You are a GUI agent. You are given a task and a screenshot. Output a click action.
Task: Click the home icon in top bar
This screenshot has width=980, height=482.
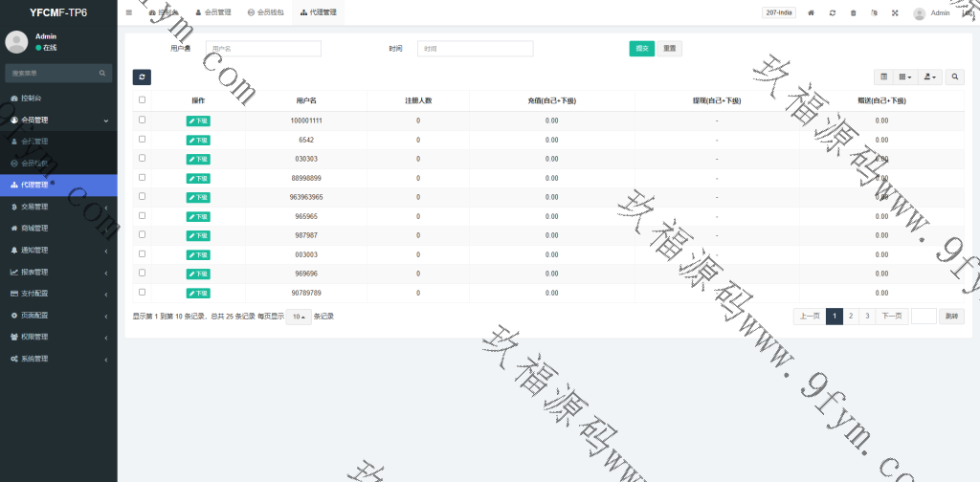point(811,12)
